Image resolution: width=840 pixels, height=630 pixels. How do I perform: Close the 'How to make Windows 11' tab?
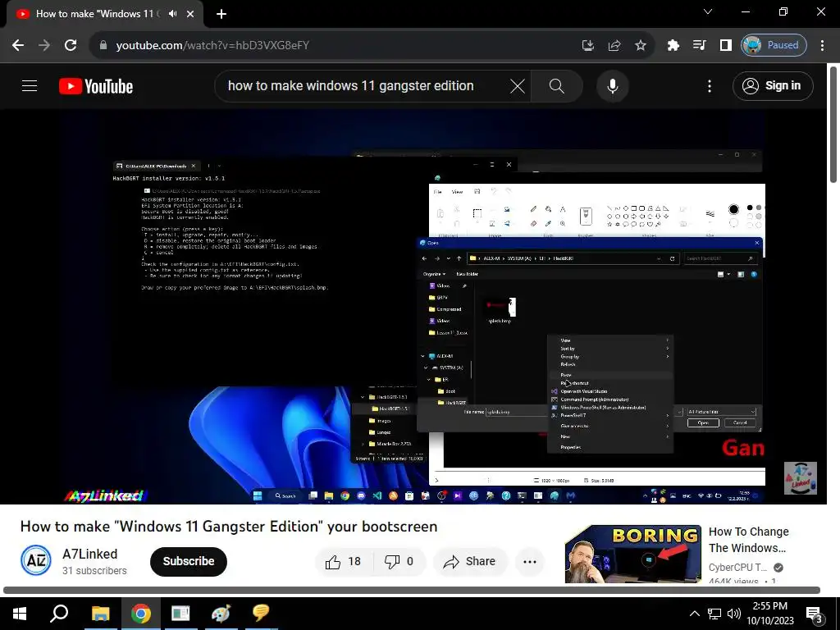(x=190, y=14)
